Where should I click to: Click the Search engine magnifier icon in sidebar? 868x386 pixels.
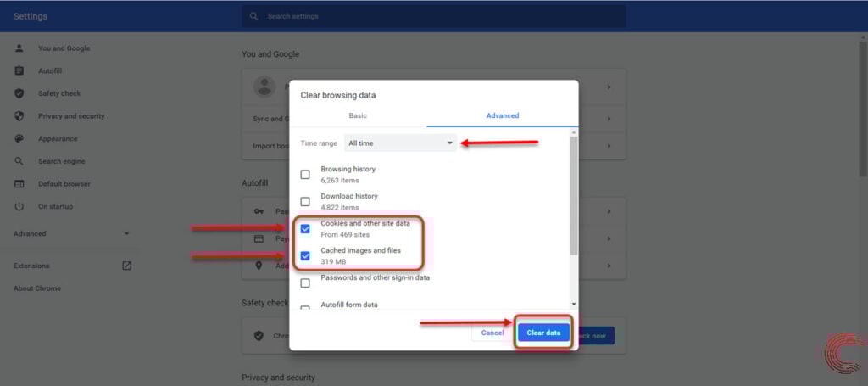tap(19, 161)
